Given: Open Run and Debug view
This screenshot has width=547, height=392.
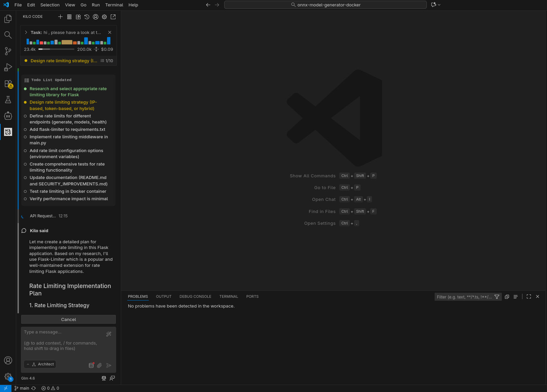Looking at the screenshot, I should 8,67.
